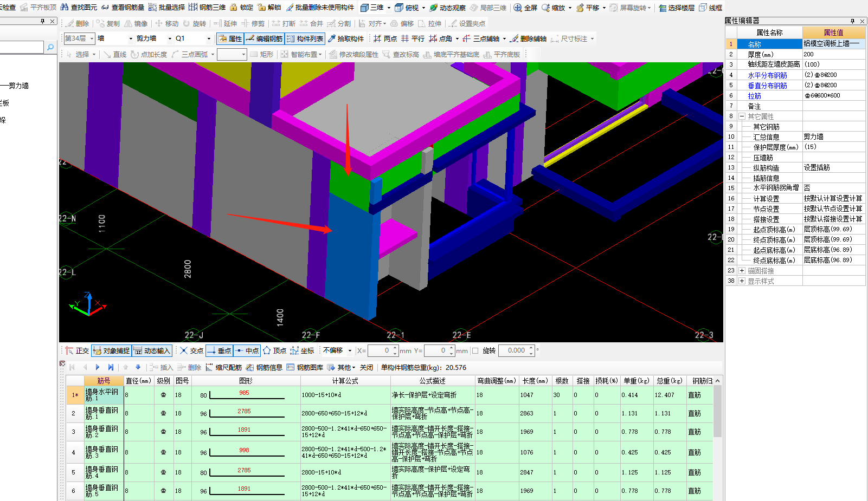Click the 长度(mm) column header

pos(536,381)
